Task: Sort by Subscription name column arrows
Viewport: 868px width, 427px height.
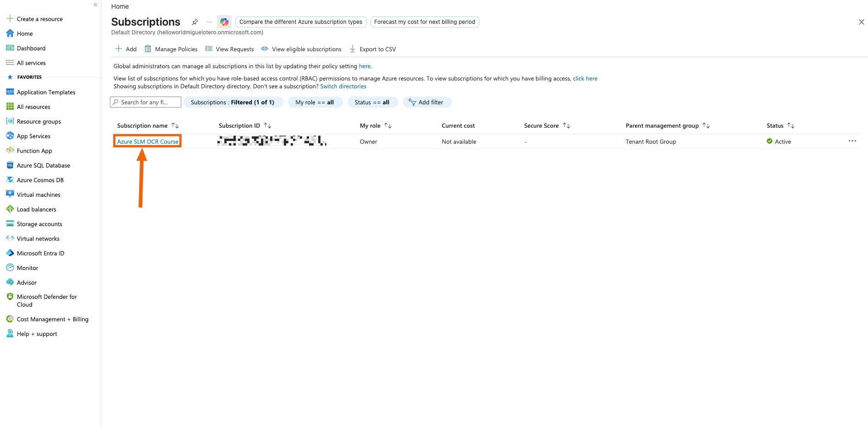Action: pos(175,125)
